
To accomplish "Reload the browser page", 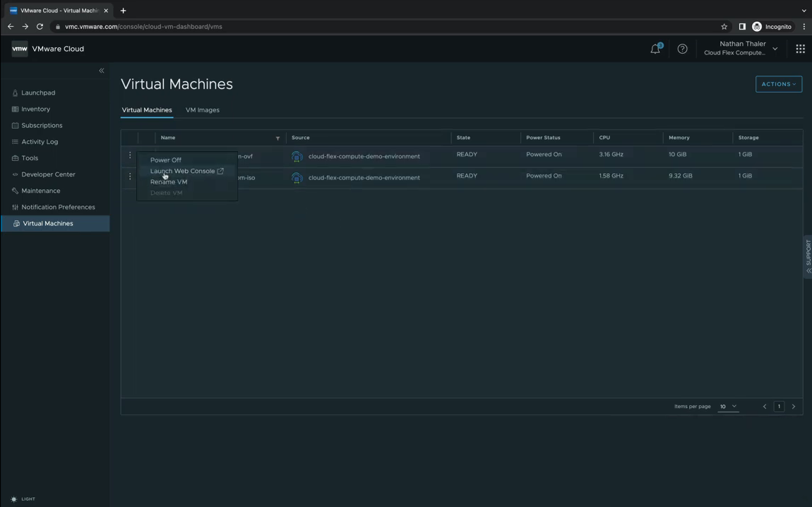I will tap(40, 26).
